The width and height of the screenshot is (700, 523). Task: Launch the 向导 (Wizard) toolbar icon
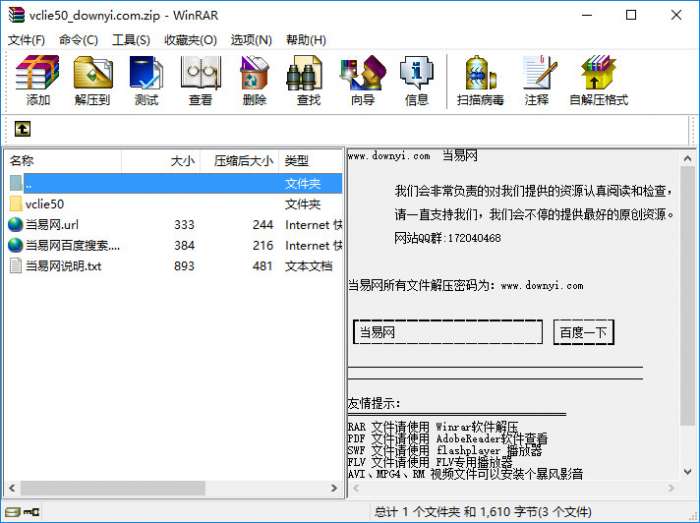(362, 80)
